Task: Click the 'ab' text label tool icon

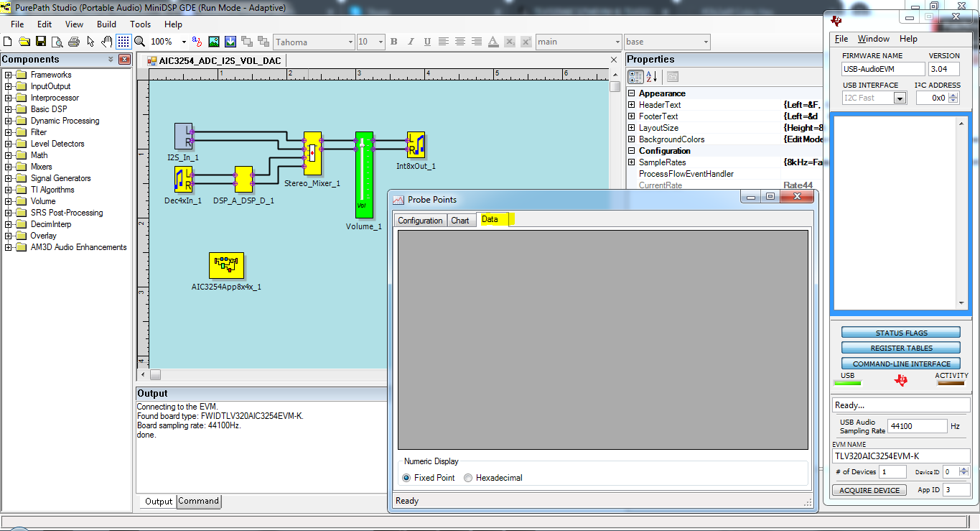Action: coord(197,42)
